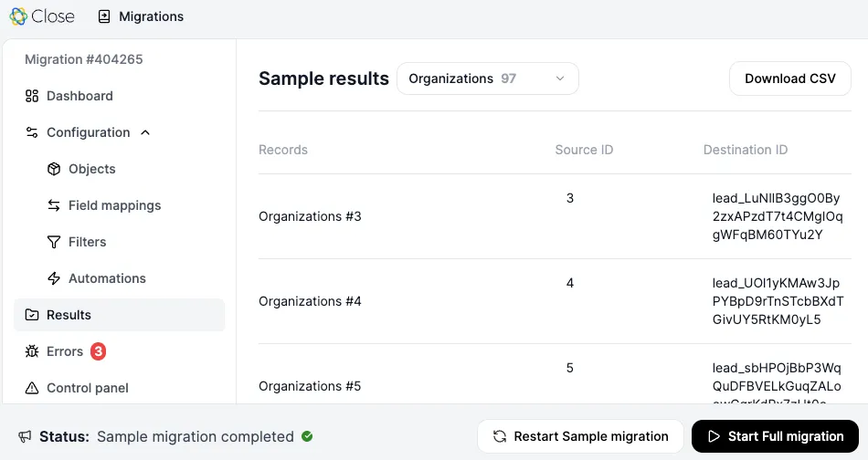Viewport: 868px width, 460px height.
Task: Click source ID value 5
Action: pos(569,368)
